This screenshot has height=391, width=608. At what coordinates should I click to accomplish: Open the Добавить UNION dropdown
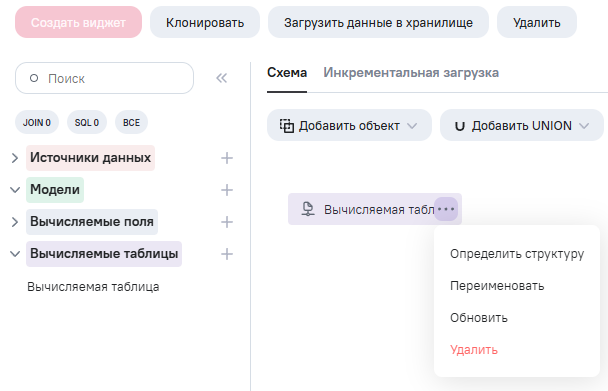(522, 125)
